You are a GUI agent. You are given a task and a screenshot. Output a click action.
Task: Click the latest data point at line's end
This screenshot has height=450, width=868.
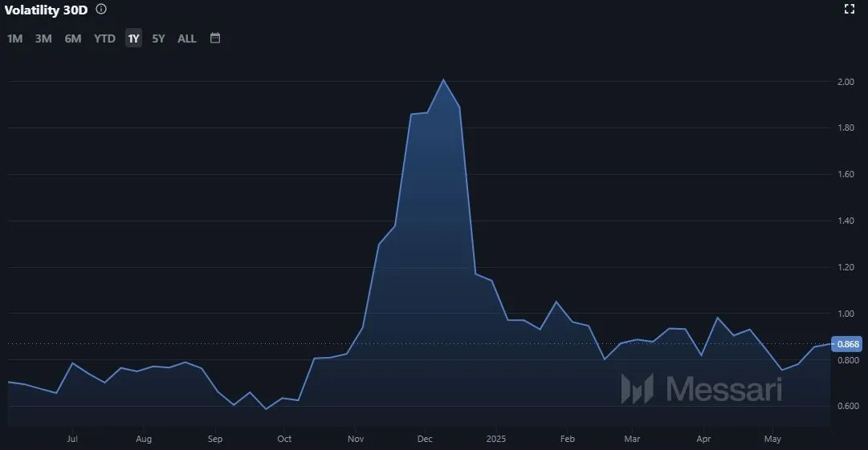pos(829,344)
